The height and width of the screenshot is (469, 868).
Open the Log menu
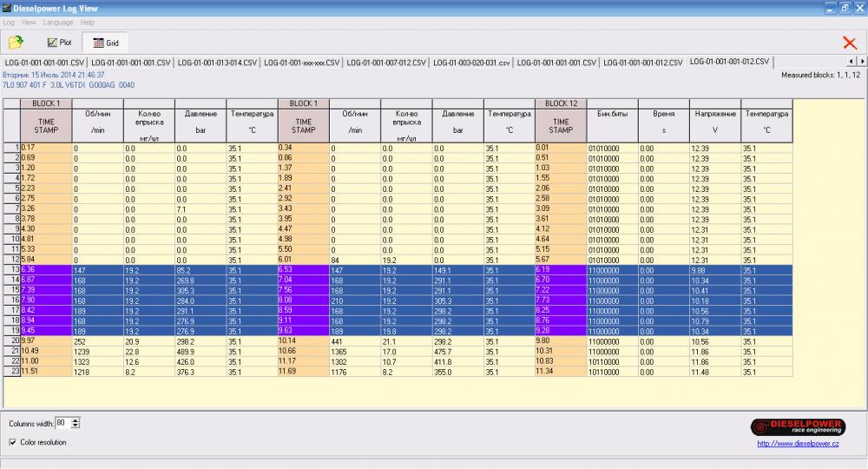pos(10,22)
